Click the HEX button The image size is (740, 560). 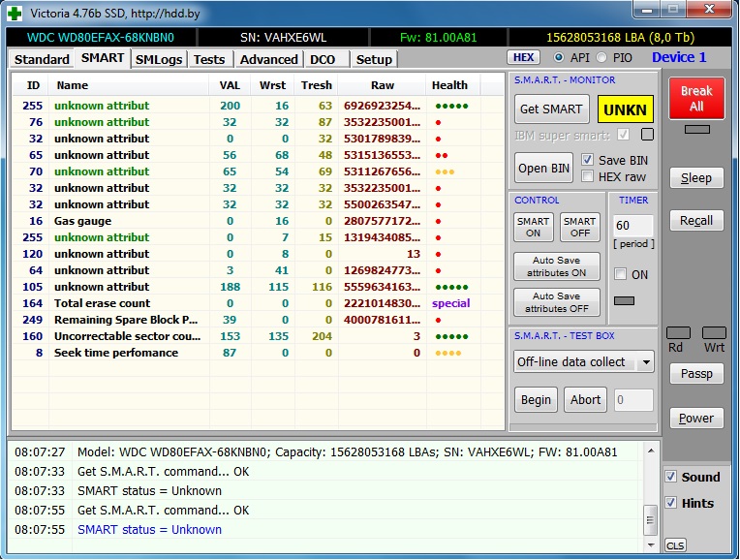pos(523,57)
